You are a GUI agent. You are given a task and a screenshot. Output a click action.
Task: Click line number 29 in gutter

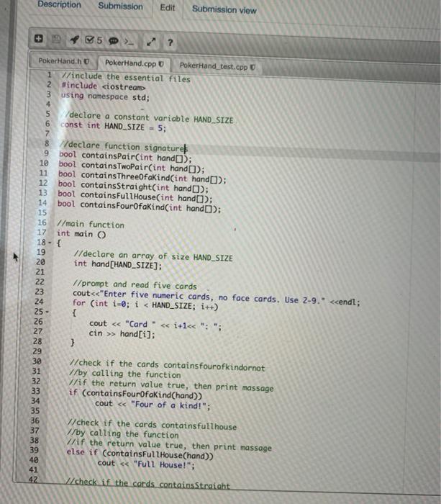37,351
